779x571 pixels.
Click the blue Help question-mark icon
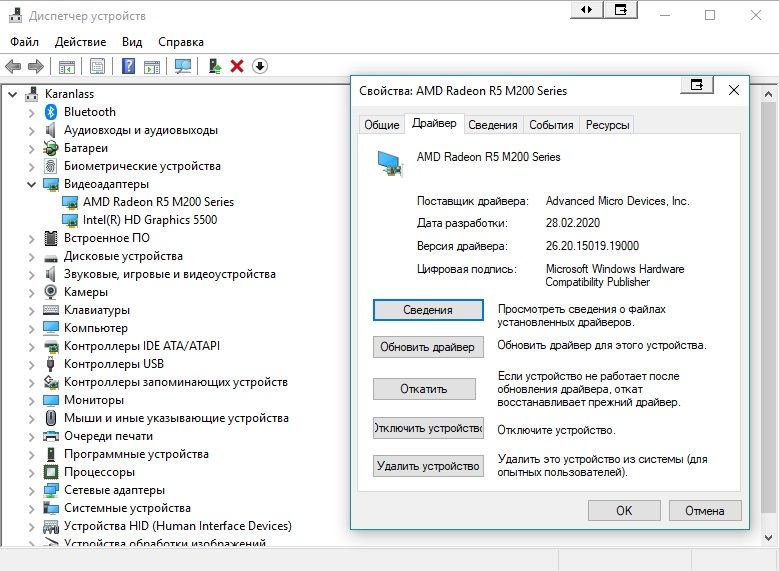click(128, 66)
